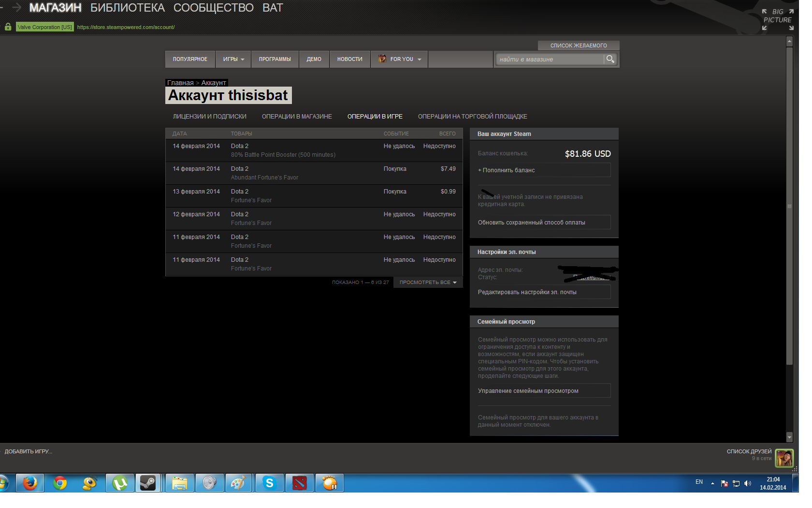Click the Steam forward navigation arrow

coord(17,7)
